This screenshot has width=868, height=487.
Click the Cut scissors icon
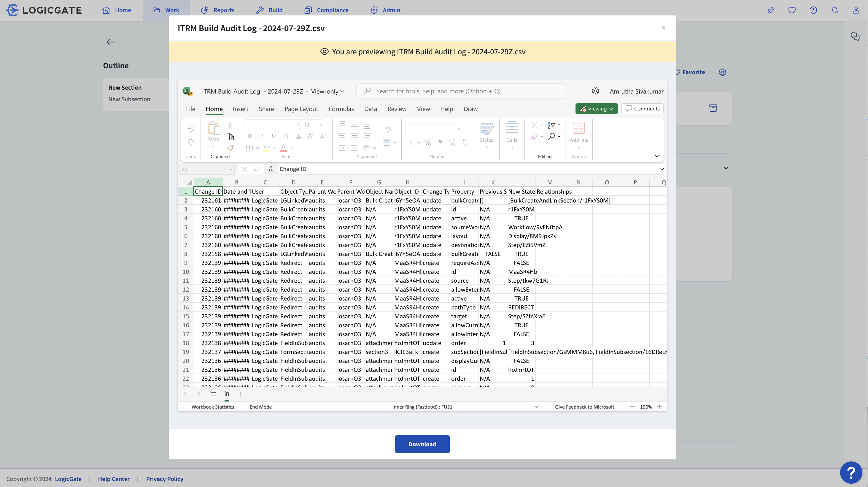(230, 125)
